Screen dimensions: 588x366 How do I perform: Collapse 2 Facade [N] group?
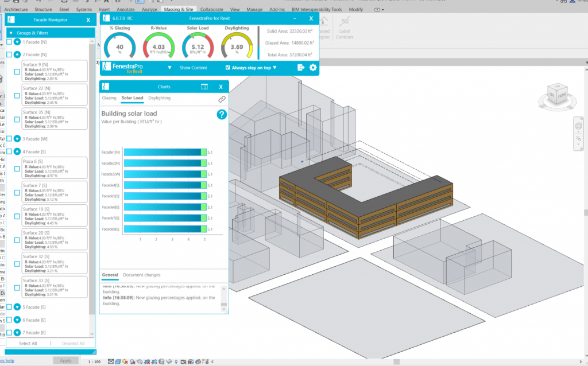17,54
